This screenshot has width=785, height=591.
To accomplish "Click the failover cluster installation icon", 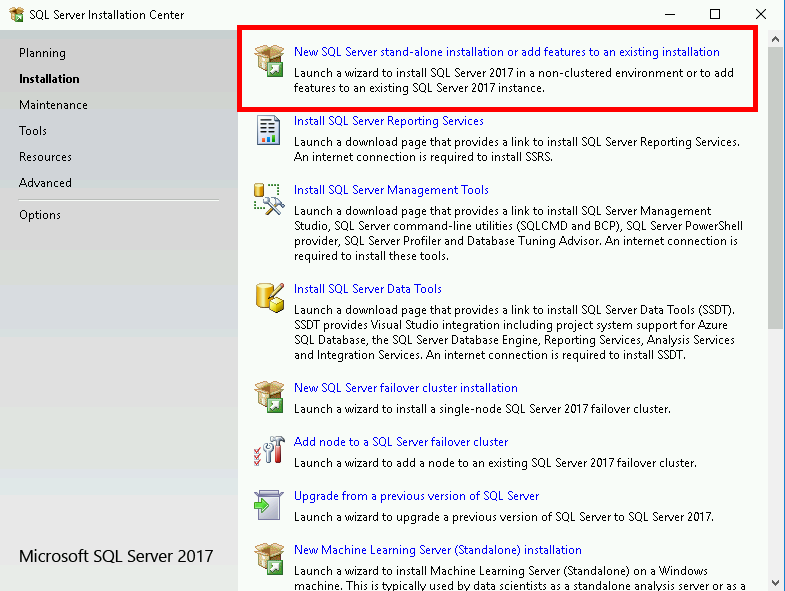I will (x=269, y=396).
